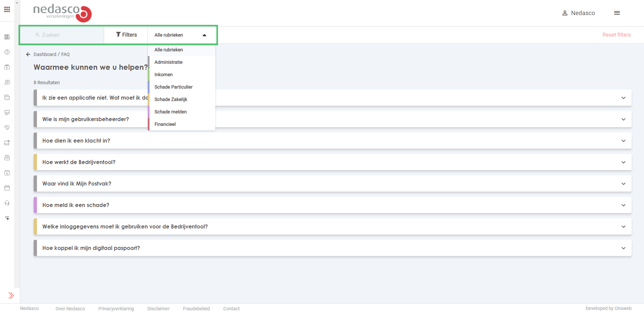The height and width of the screenshot is (314, 644).
Task: Click the add-to-list sidebar icon
Action: [x=7, y=218]
